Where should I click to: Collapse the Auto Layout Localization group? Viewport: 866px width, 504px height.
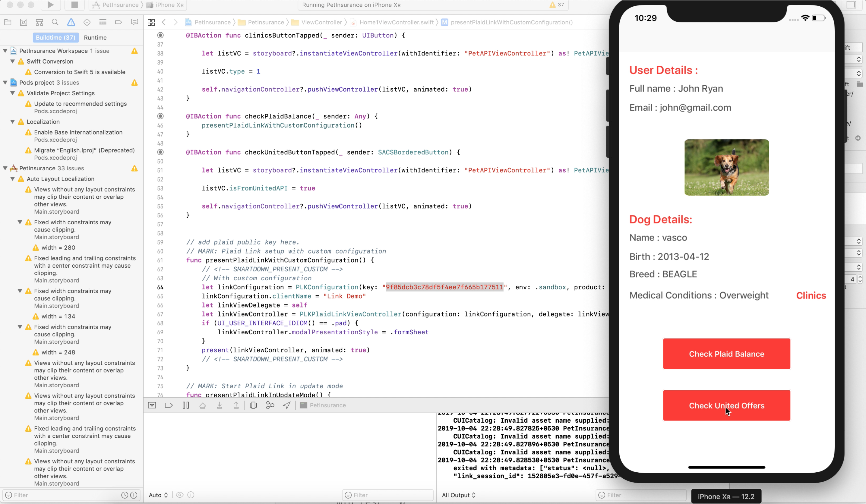click(x=13, y=179)
